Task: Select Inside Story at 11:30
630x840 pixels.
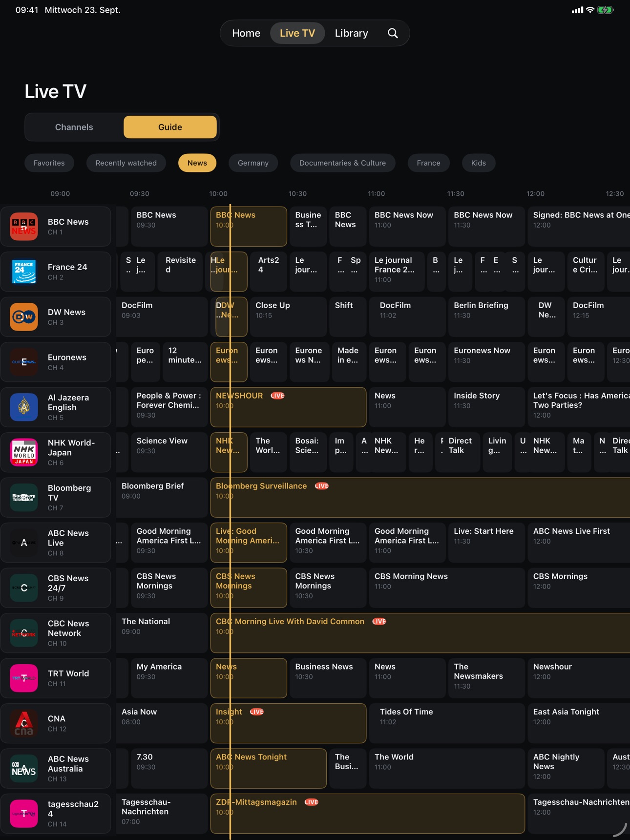Action: tap(486, 407)
